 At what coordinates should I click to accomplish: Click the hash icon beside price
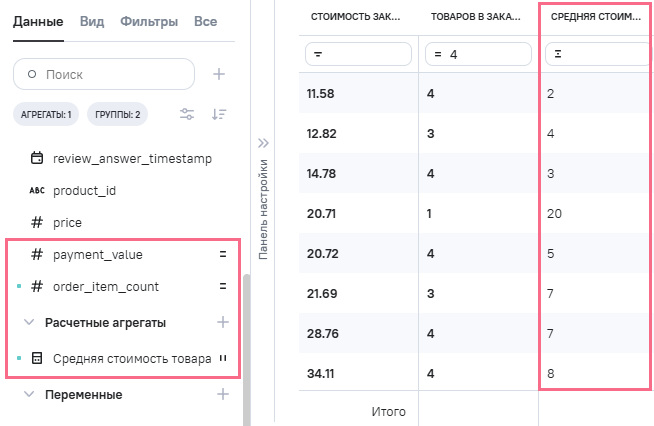tap(37, 222)
